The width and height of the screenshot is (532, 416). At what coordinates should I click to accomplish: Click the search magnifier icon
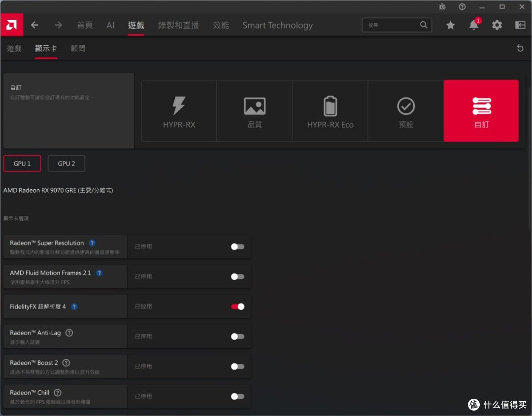[424, 25]
